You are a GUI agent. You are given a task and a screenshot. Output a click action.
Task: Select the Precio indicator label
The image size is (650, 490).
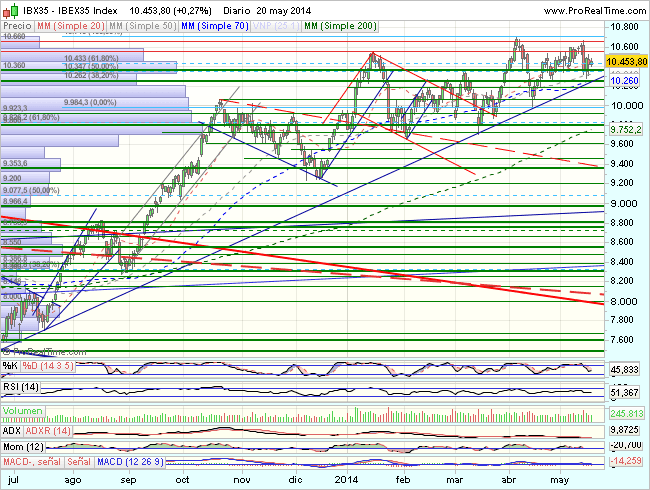17,22
